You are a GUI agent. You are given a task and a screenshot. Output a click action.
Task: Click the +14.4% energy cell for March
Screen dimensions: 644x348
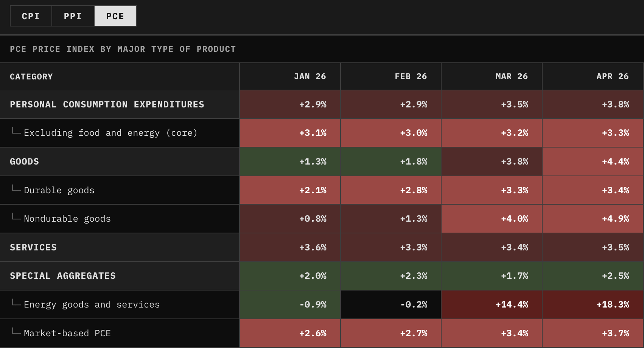[x=492, y=304]
